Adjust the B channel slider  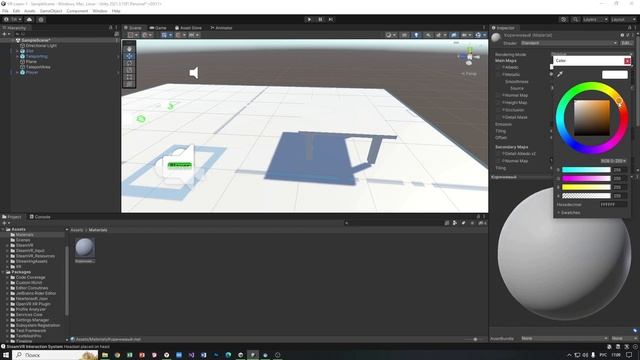click(x=586, y=187)
